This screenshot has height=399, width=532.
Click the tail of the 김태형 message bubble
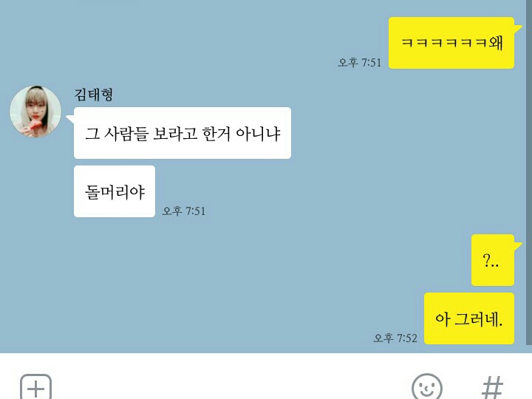(x=70, y=118)
